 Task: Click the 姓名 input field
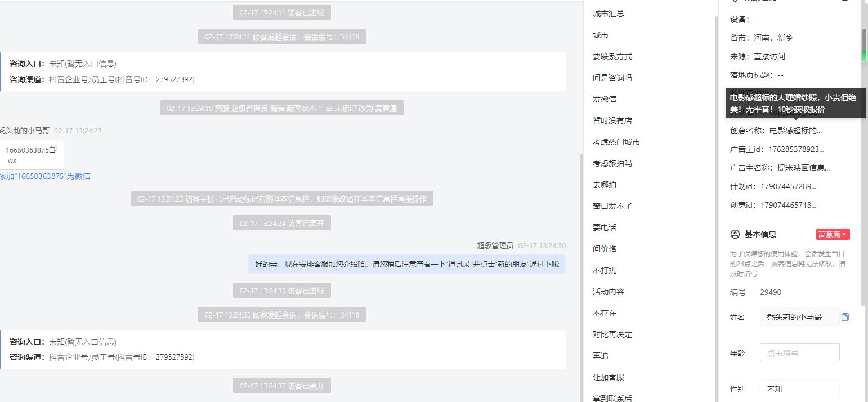pyautogui.click(x=799, y=317)
